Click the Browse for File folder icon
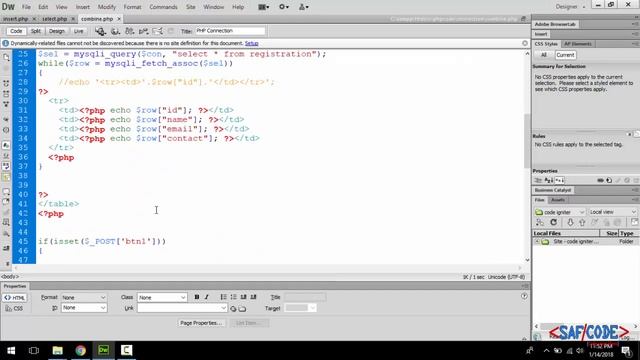 coord(242,309)
